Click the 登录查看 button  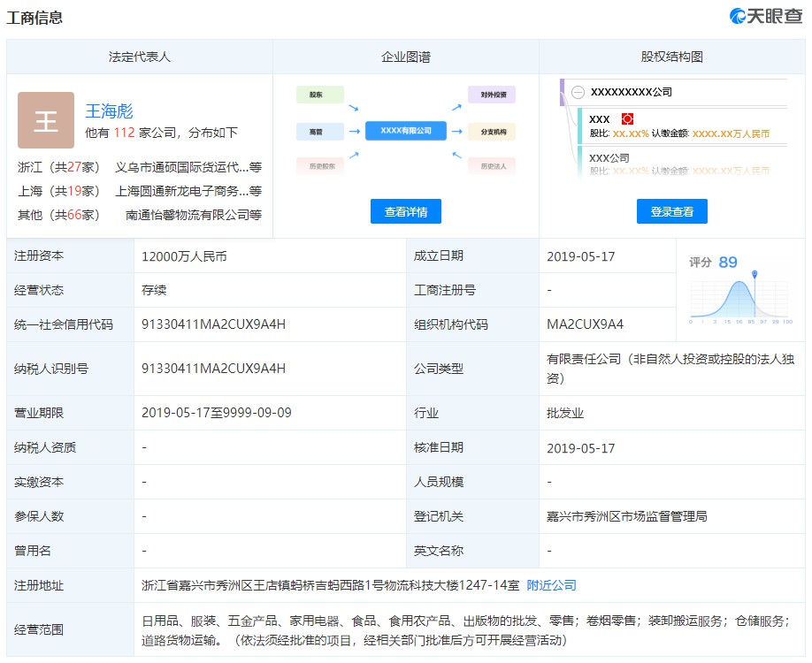coord(672,211)
